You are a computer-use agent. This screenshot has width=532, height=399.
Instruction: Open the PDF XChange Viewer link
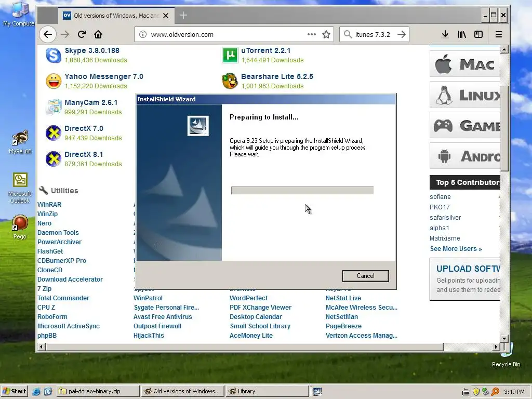pyautogui.click(x=261, y=308)
